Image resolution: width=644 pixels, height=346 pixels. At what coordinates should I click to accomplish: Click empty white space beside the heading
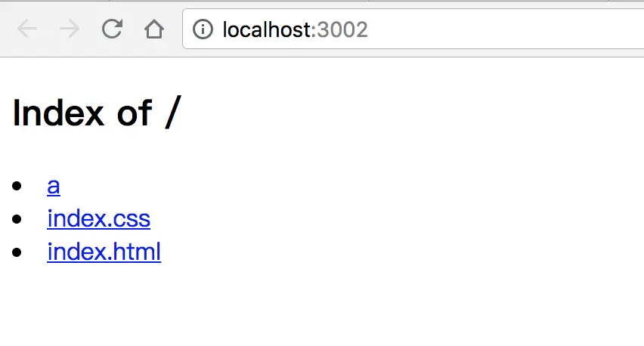(410, 113)
